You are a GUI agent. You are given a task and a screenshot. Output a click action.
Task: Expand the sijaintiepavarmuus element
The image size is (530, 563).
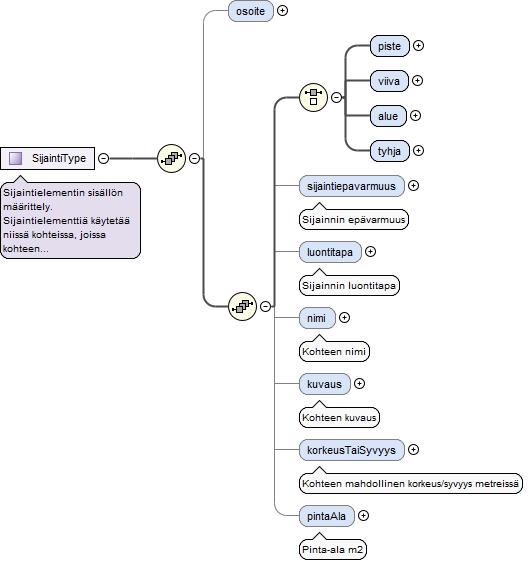(414, 186)
